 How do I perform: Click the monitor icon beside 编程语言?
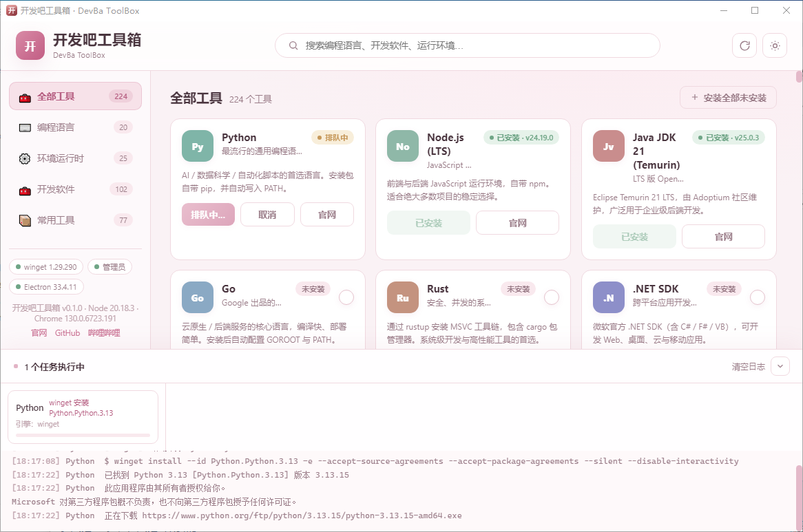pos(25,128)
